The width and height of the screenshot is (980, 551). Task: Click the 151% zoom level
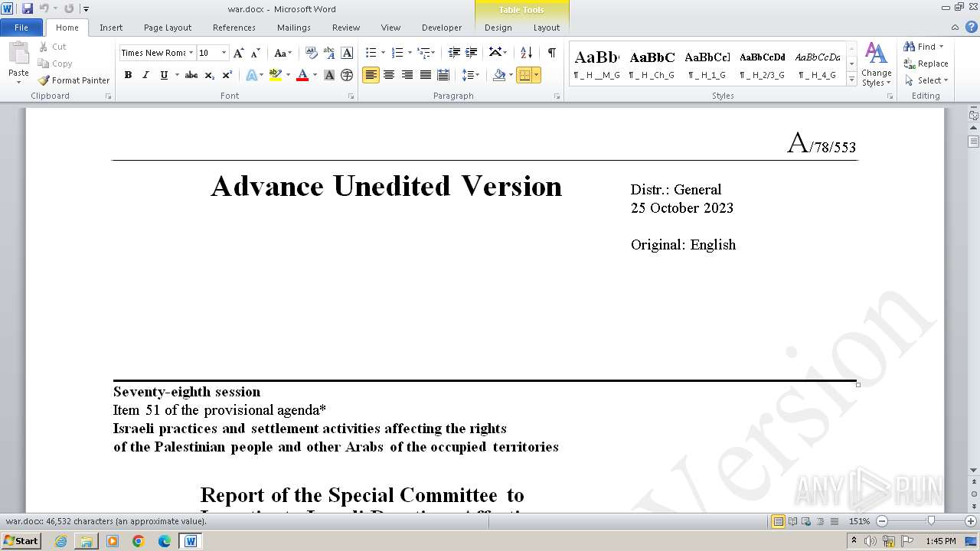(x=859, y=521)
